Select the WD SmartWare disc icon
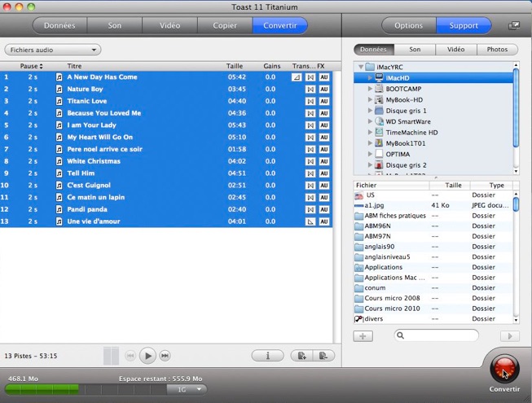532x403 pixels. coord(379,121)
